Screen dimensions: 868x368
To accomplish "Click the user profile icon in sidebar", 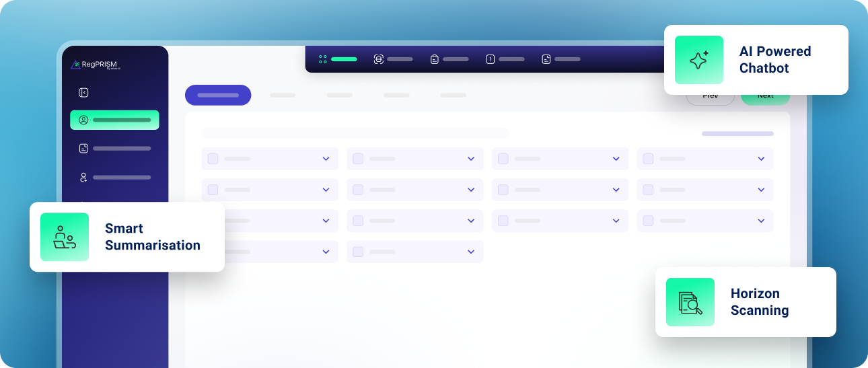I will [83, 120].
